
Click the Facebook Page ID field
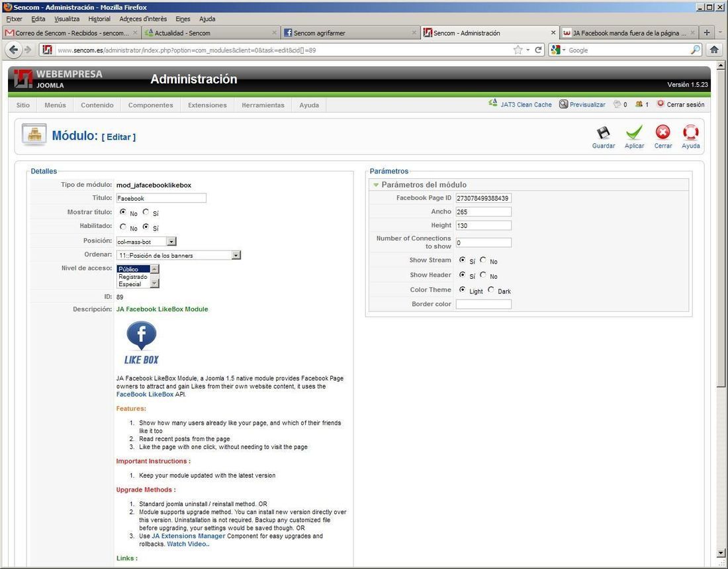[483, 198]
